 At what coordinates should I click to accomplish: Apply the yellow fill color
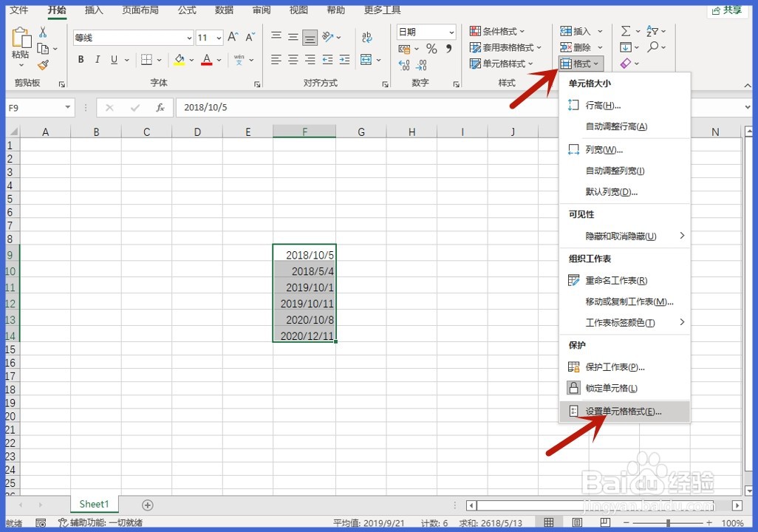pyautogui.click(x=180, y=60)
